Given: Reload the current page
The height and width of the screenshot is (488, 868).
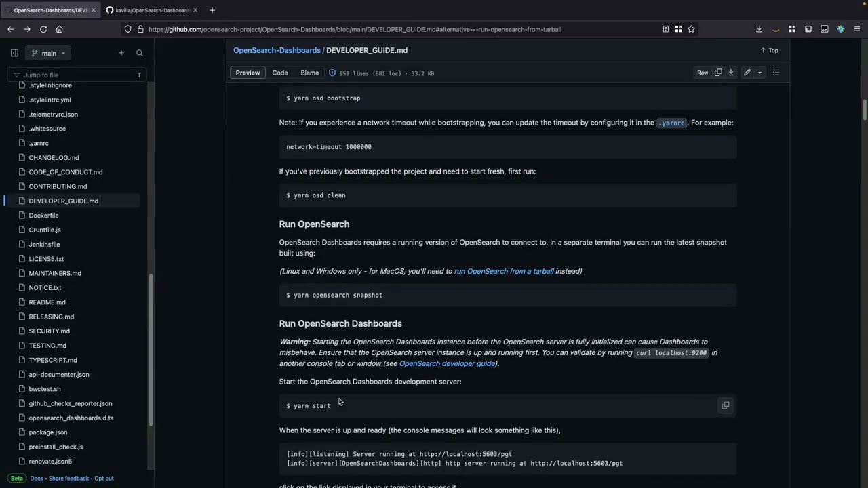Looking at the screenshot, I should click(43, 29).
